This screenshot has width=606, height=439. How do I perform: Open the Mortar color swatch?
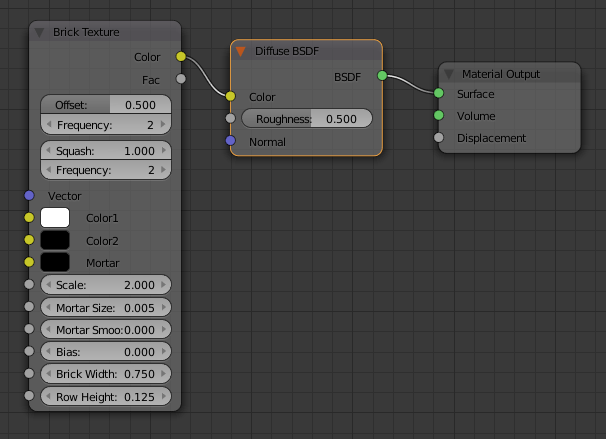click(x=55, y=262)
